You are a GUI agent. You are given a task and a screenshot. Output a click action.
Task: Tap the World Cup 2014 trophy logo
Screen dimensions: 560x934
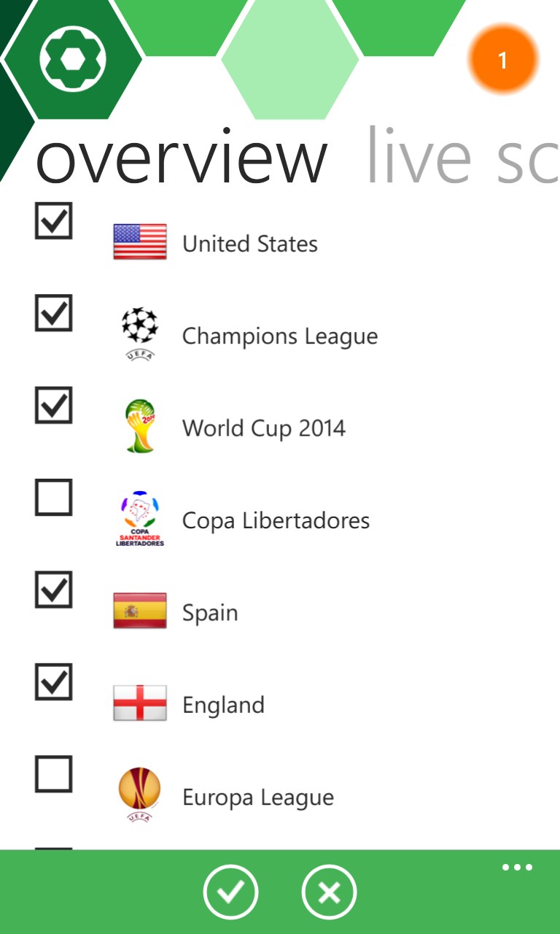(x=139, y=426)
